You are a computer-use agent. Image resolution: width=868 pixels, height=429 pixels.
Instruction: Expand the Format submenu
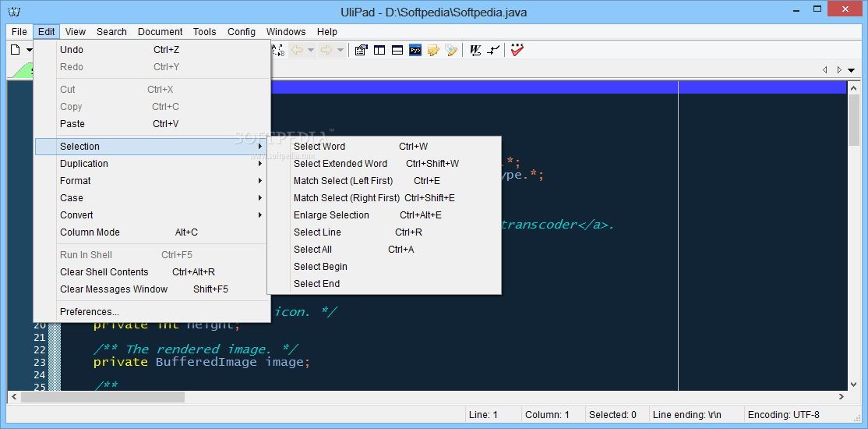(x=152, y=181)
